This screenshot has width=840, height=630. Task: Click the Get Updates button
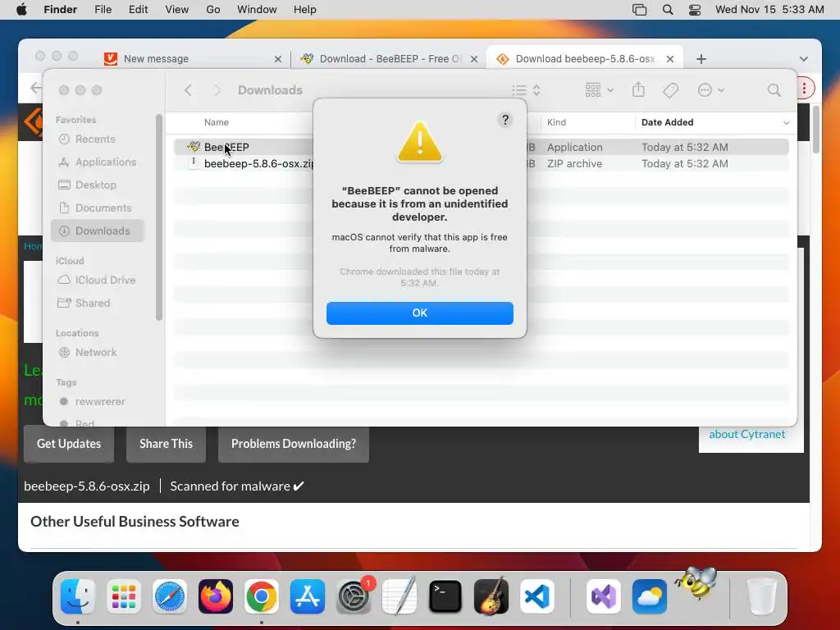(x=69, y=444)
